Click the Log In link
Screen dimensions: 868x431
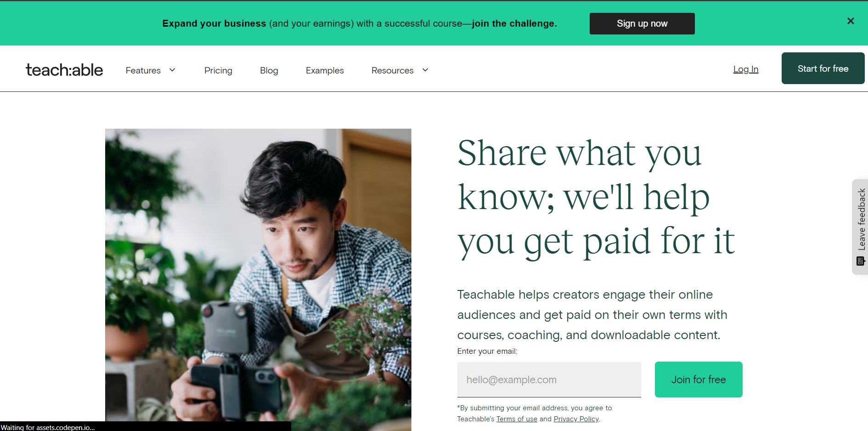pos(746,69)
